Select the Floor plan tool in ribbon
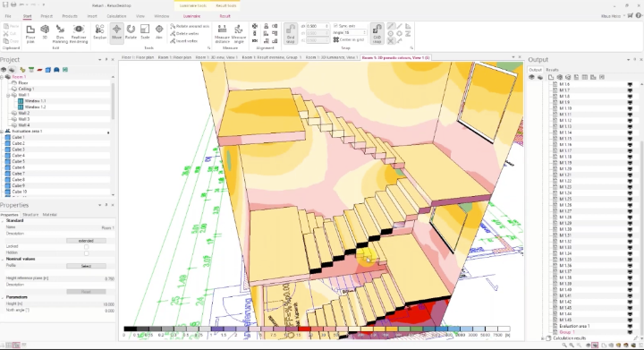 coord(30,34)
